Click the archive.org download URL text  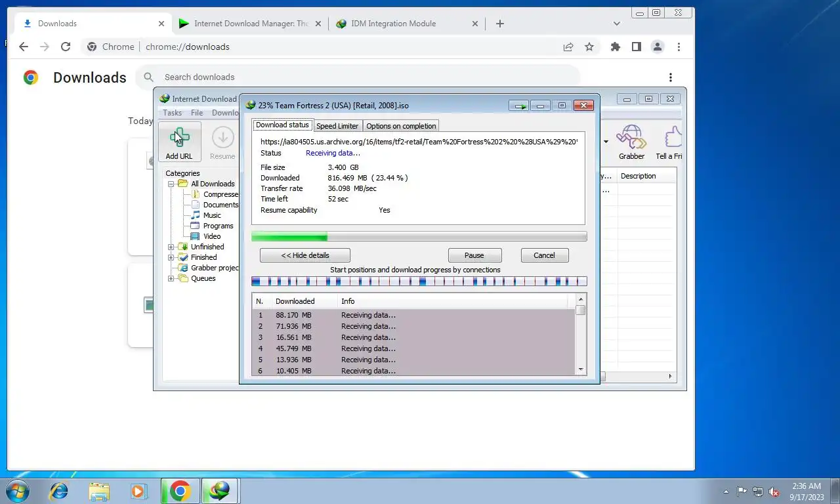419,142
